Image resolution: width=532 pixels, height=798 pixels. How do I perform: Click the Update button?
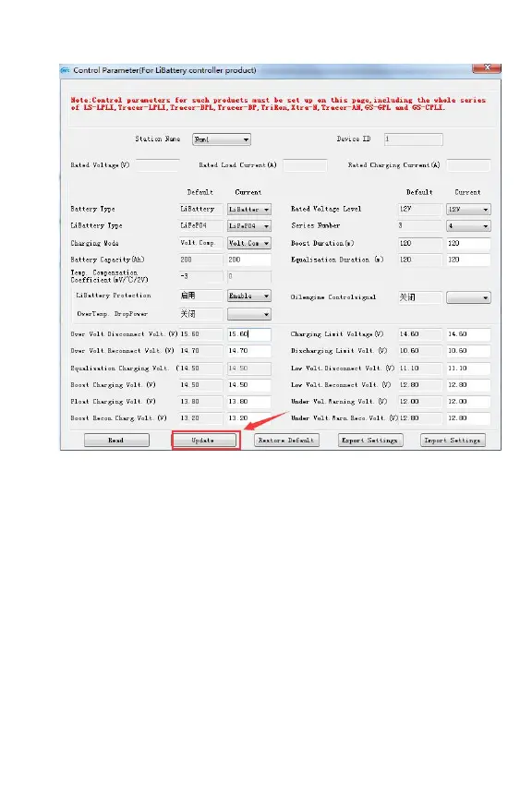(x=204, y=441)
